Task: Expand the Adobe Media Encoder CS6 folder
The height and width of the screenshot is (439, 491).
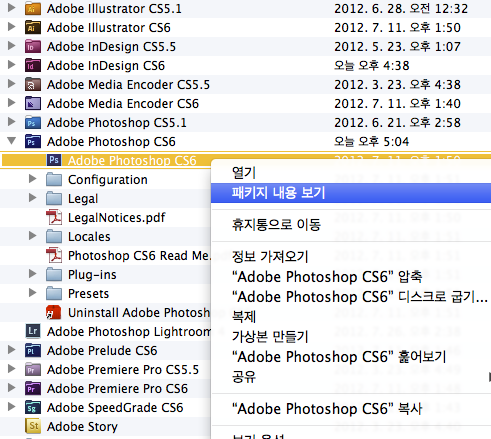Action: [11, 102]
